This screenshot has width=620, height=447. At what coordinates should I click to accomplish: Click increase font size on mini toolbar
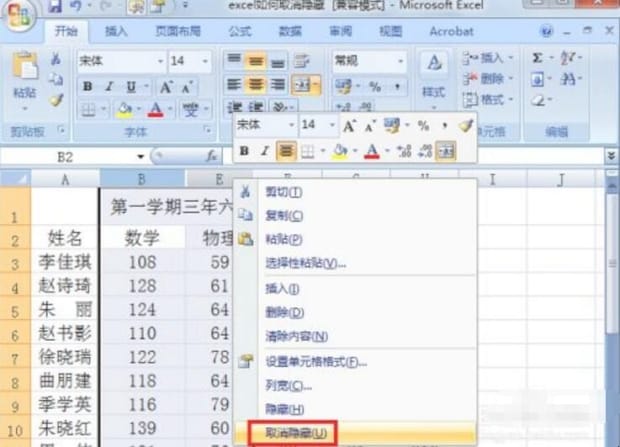[x=350, y=125]
